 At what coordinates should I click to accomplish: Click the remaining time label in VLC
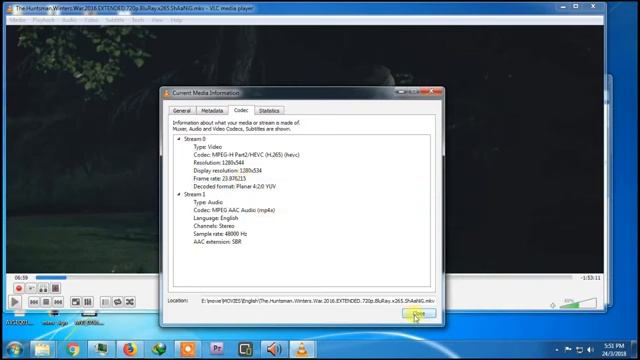click(x=591, y=278)
